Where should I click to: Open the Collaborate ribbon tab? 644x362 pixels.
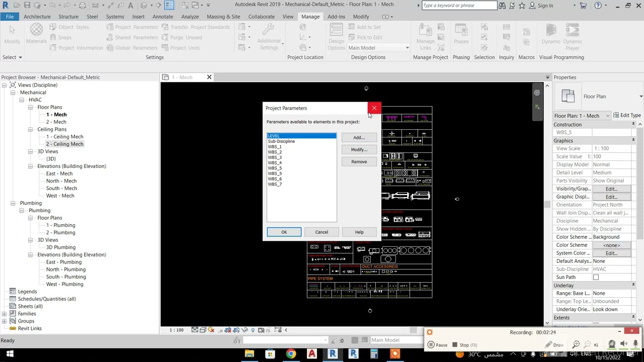click(x=261, y=17)
